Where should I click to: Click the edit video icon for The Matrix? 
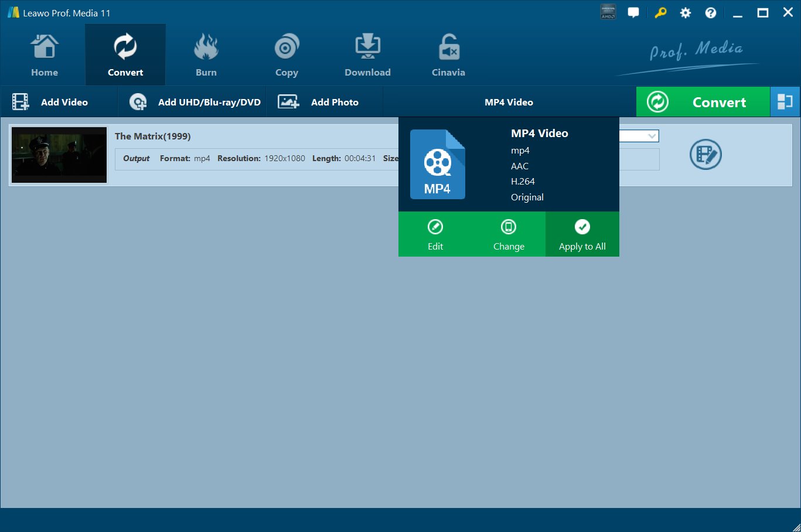tap(705, 155)
